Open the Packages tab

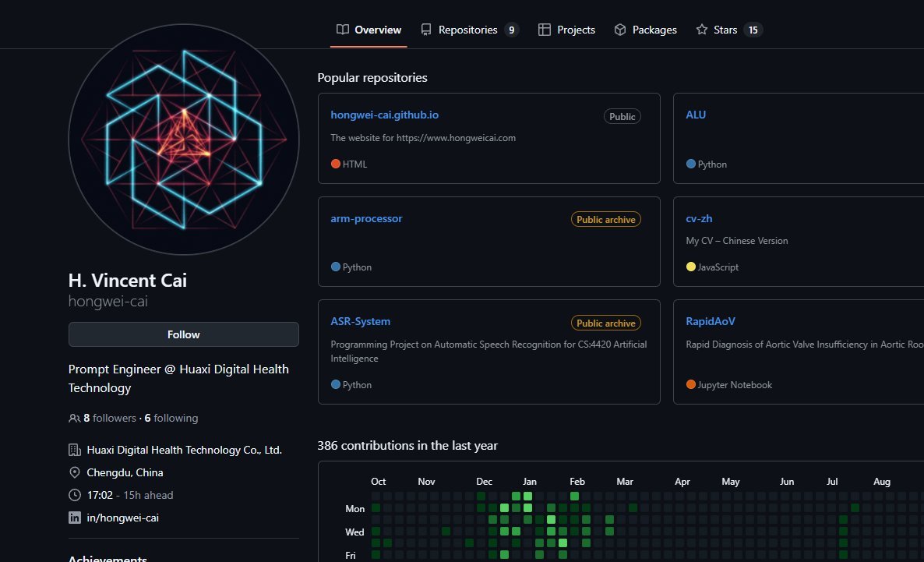(645, 30)
